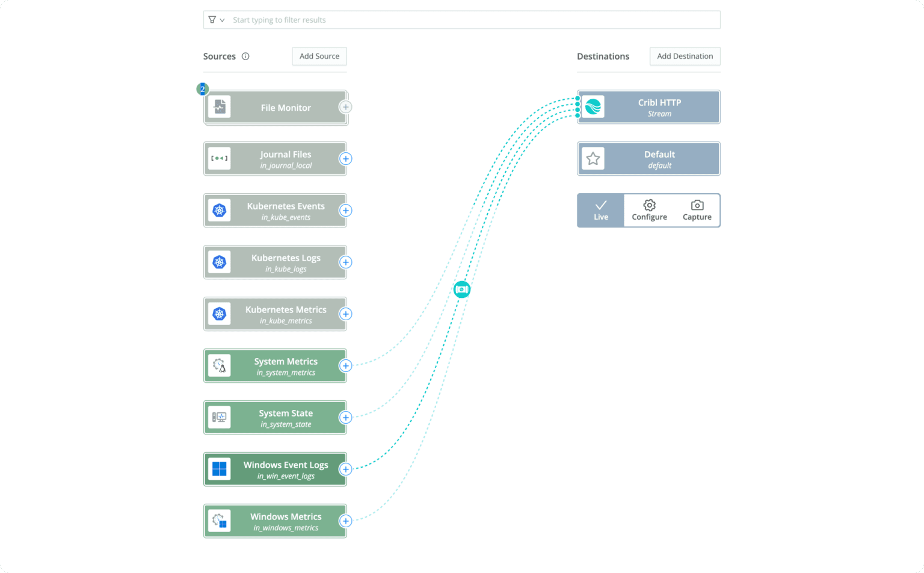Switch to Live mode
924x573 pixels.
coord(601,210)
